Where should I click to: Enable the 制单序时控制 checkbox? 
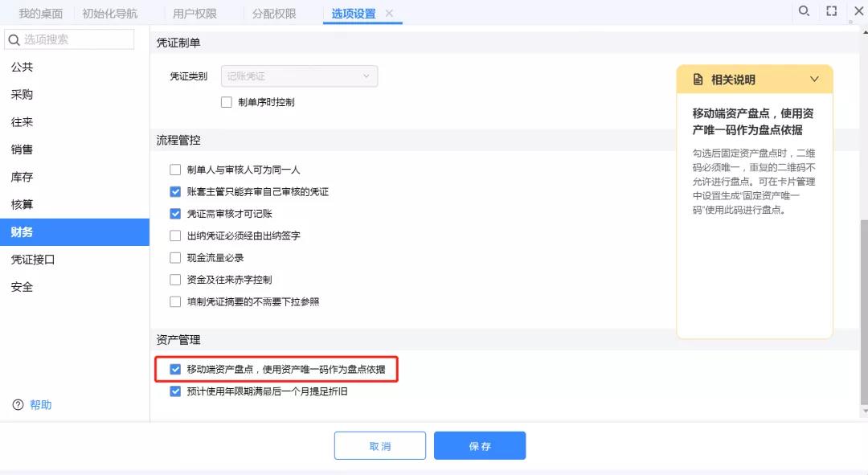pyautogui.click(x=227, y=102)
